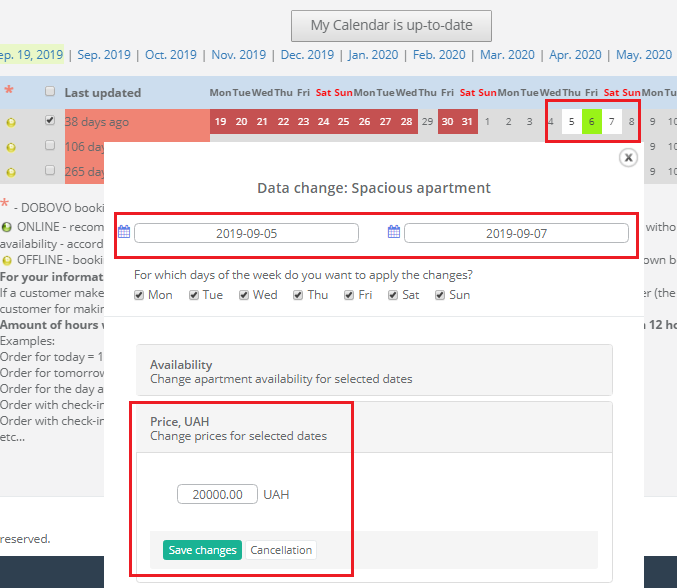This screenshot has width=677, height=588.
Task: Click the start date field 2019-09-05
Action: [247, 233]
